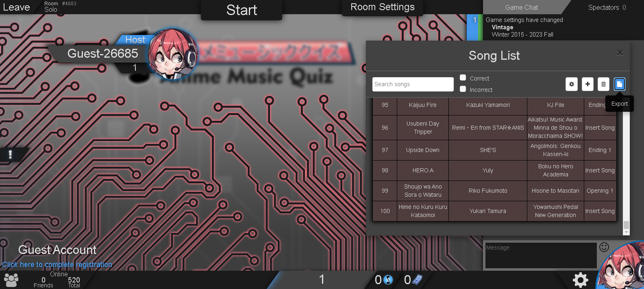Switch to the Game Chat tab
The height and width of the screenshot is (289, 644).
point(521,7)
